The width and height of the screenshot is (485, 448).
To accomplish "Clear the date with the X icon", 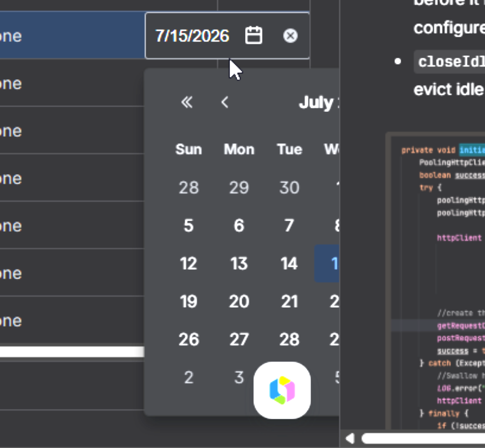I will 290,36.
